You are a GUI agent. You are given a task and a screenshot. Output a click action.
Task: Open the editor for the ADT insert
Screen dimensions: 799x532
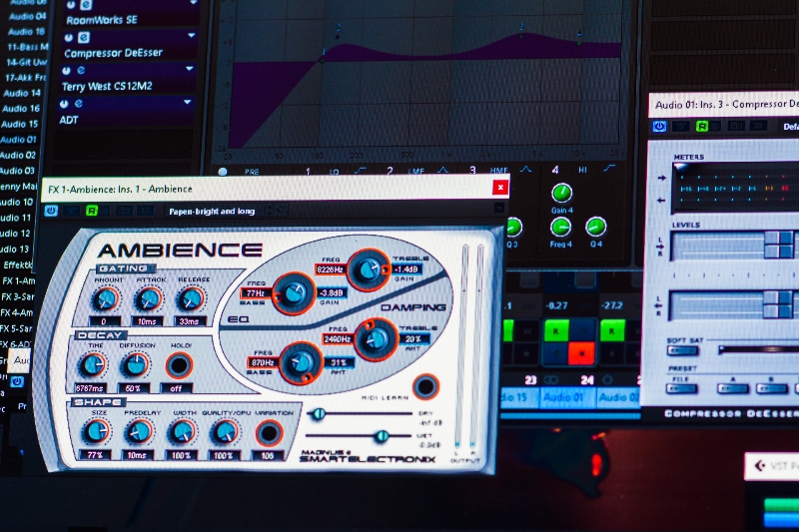79,104
